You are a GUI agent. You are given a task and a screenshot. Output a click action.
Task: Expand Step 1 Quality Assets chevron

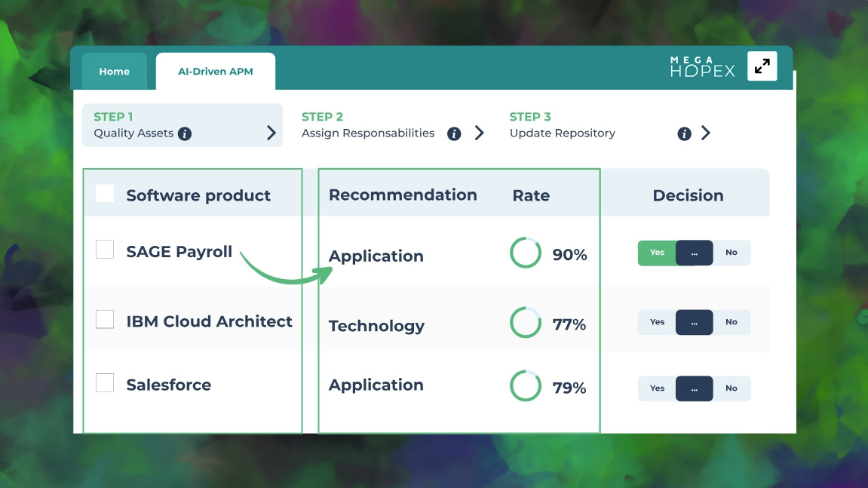(271, 134)
